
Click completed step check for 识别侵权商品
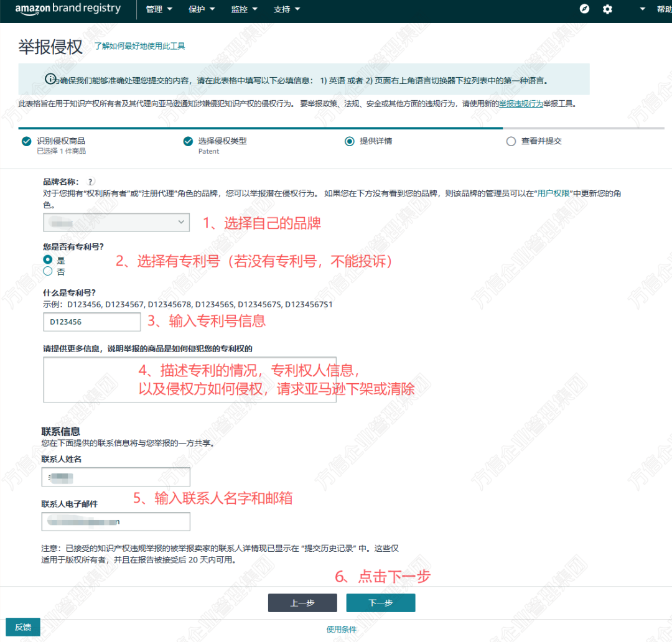pyautogui.click(x=27, y=141)
